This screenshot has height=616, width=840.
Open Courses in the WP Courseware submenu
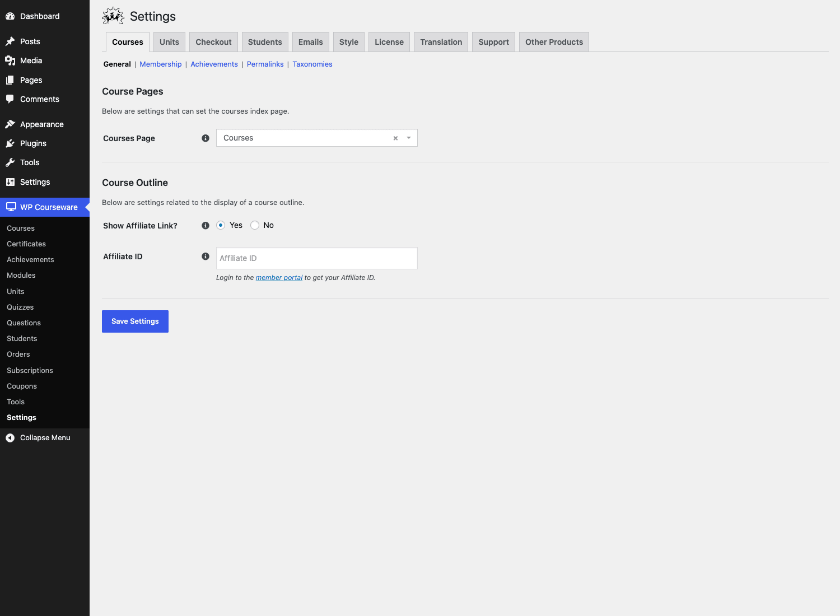click(x=21, y=228)
